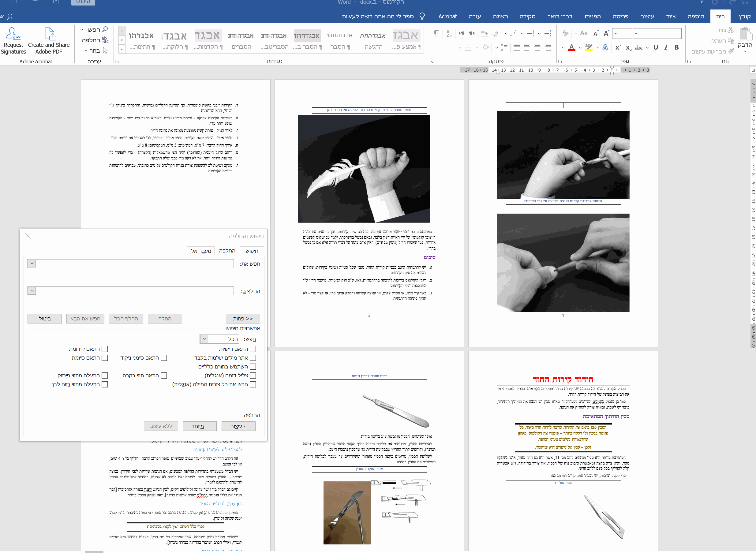
Task: Check 'אתר מילים שלמות בלבד' whole words option
Action: coord(253,357)
